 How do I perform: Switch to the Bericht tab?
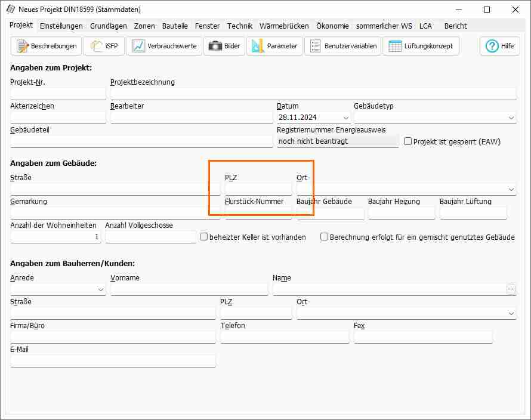455,26
